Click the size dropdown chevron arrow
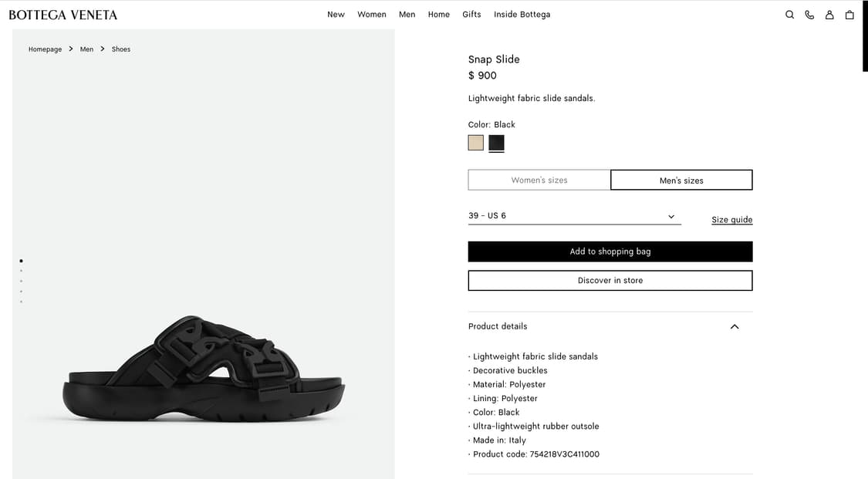 click(x=671, y=216)
